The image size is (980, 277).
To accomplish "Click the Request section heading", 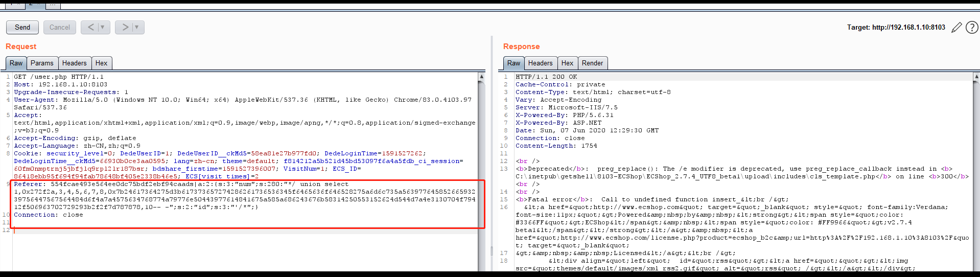I will click(21, 47).
